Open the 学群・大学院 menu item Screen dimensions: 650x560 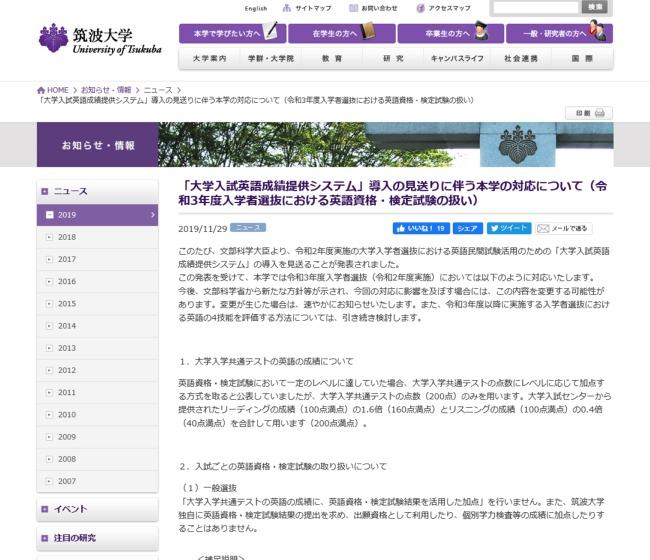[x=271, y=58]
